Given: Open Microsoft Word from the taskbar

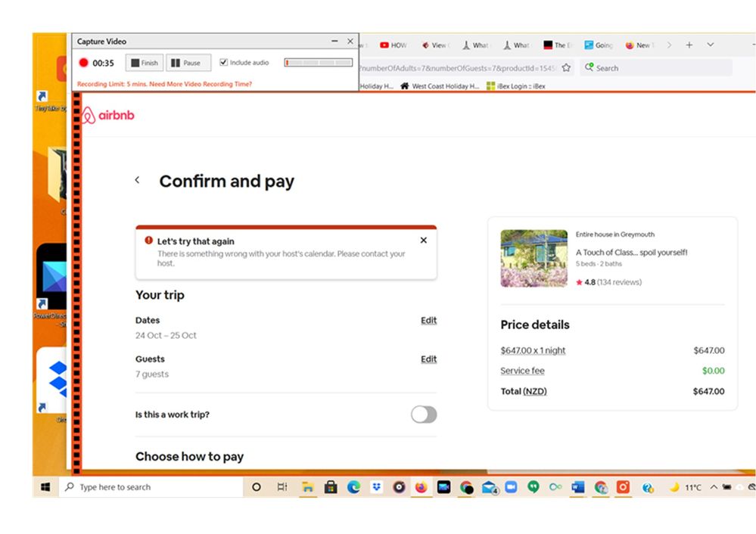Looking at the screenshot, I should tap(578, 487).
